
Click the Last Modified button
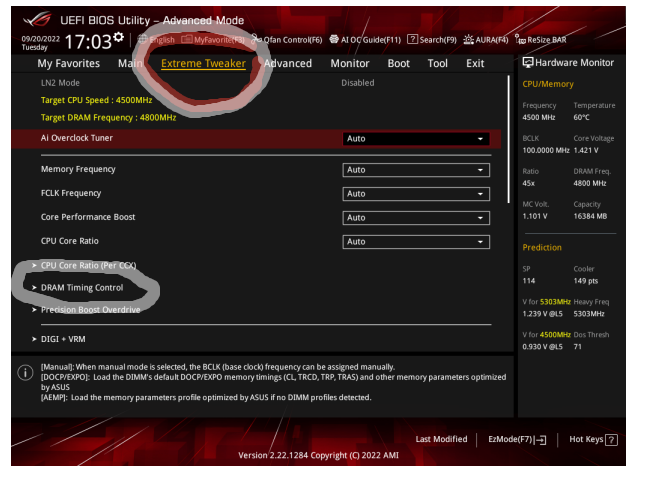click(441, 439)
